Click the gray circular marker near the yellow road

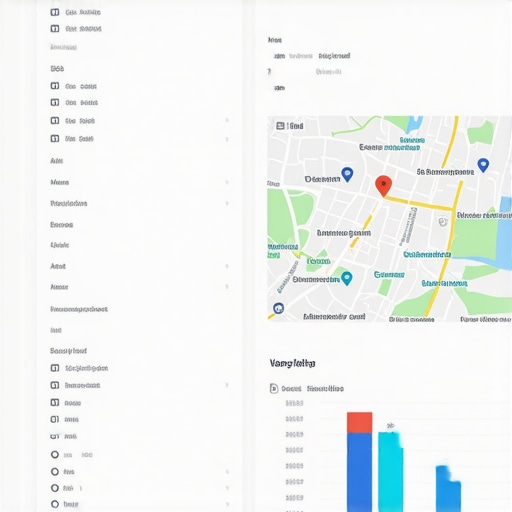tap(443, 222)
